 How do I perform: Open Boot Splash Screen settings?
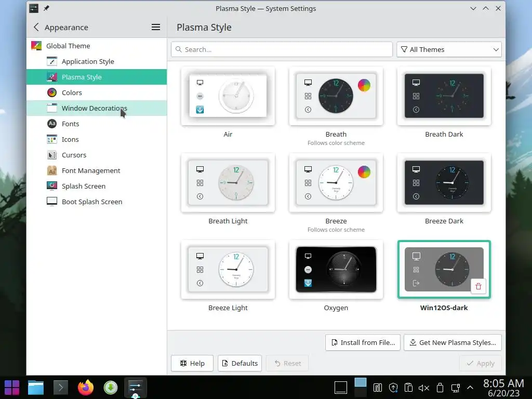pyautogui.click(x=96, y=202)
